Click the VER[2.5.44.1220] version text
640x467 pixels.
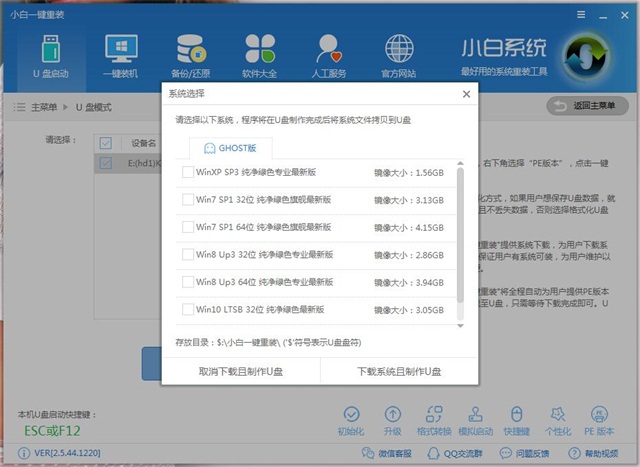(67, 453)
